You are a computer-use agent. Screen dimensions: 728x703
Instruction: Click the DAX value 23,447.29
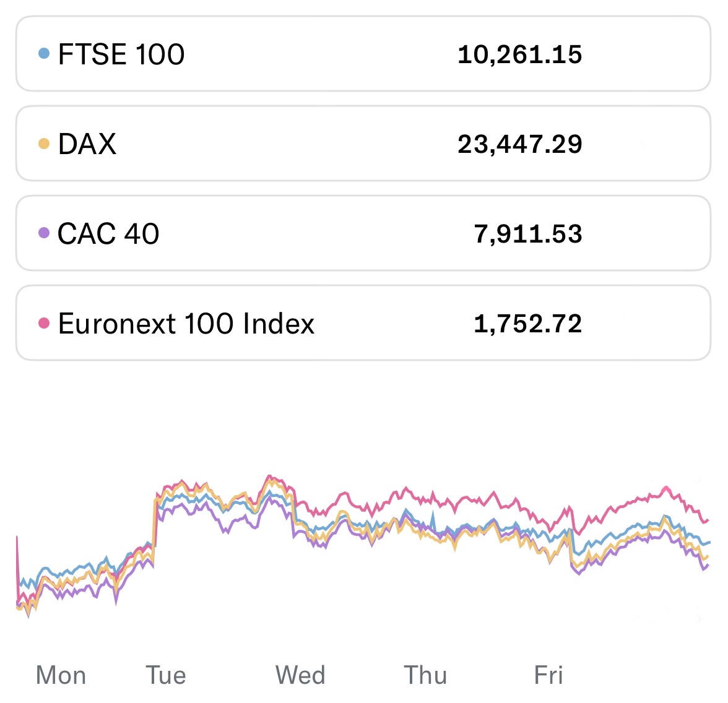(x=519, y=144)
